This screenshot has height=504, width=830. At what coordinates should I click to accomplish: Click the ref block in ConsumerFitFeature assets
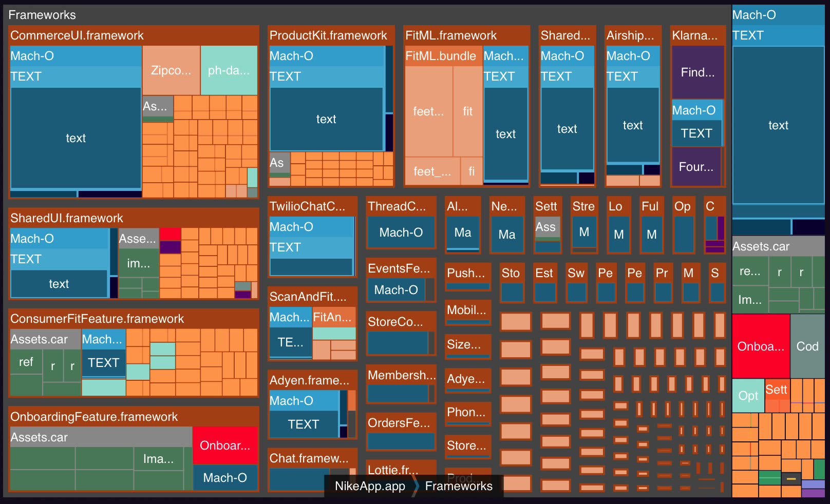coord(26,362)
